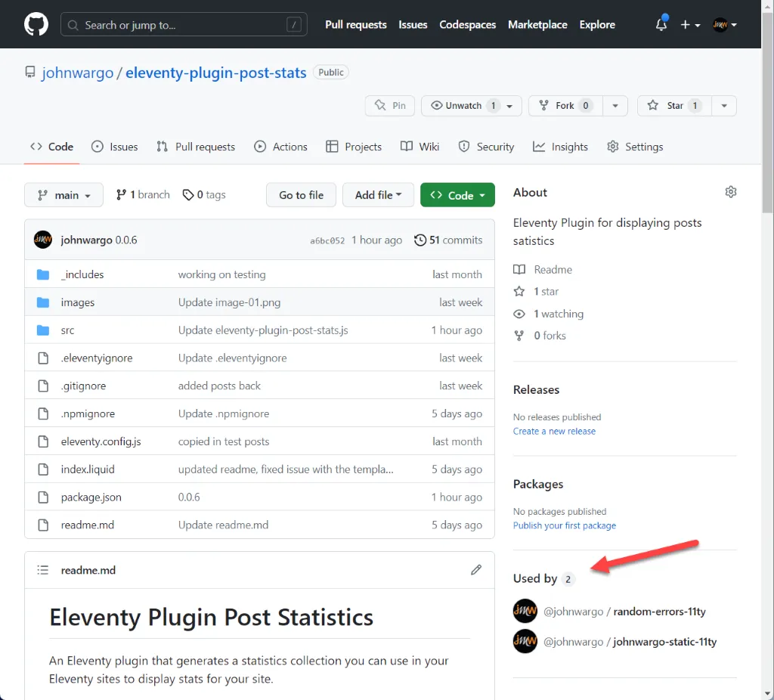Open the notifications bell

coord(661,24)
